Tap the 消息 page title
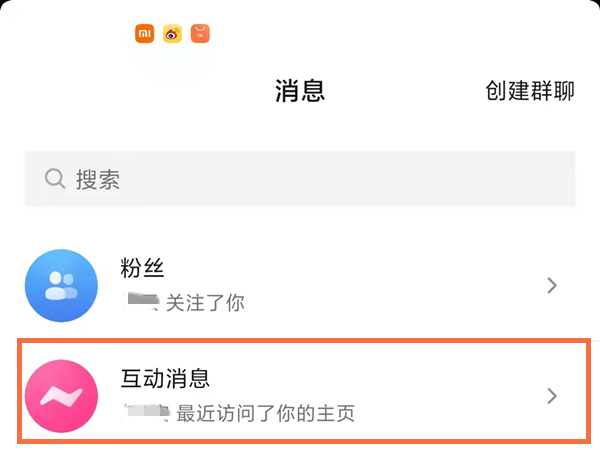This screenshot has width=600, height=450. tap(300, 91)
